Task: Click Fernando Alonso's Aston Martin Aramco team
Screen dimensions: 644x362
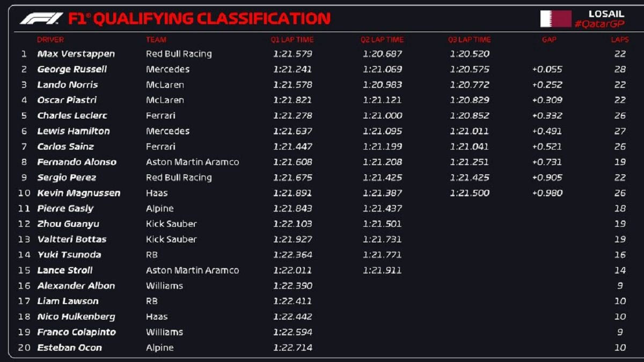Action: pos(192,162)
